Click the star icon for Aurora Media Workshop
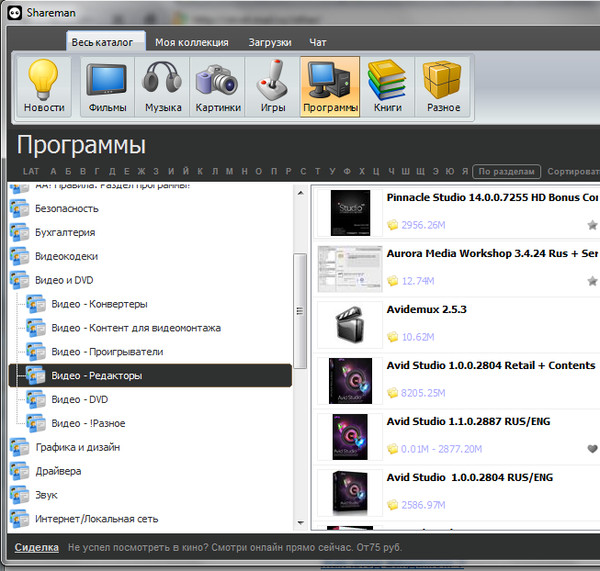The height and width of the screenshot is (571, 600). pos(592,281)
